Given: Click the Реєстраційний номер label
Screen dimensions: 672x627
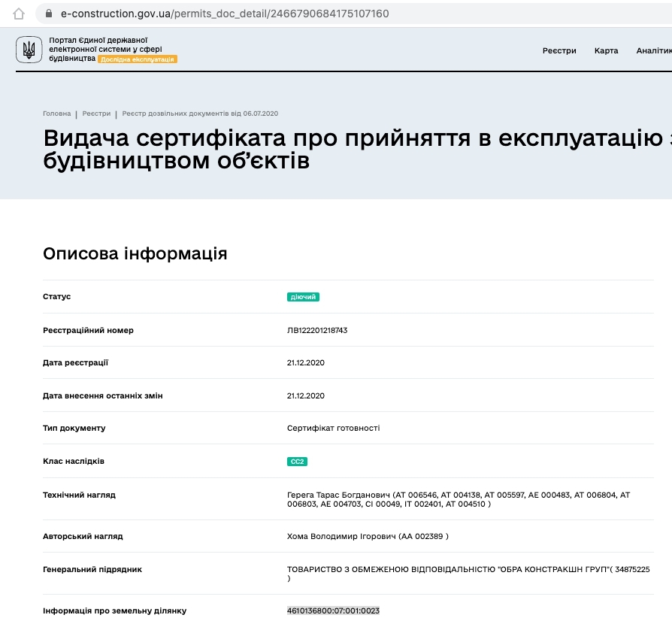Looking at the screenshot, I should click(88, 331).
